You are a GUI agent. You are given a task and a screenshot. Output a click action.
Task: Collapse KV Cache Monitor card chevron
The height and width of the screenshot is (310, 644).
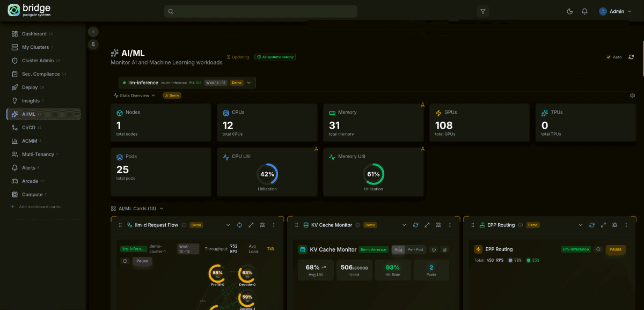click(404, 225)
